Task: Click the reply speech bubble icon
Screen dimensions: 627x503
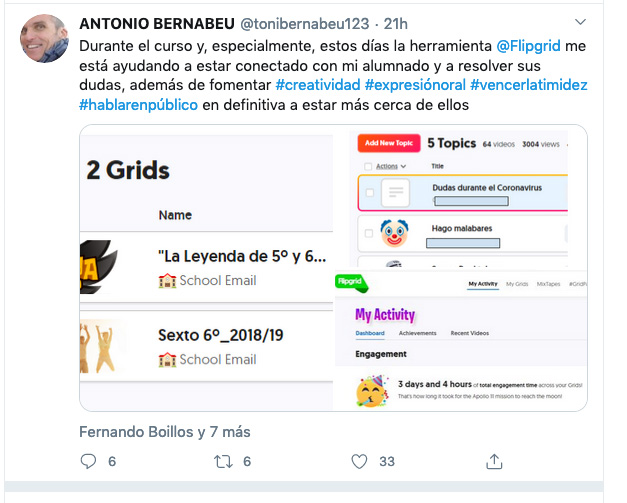Action: [88, 461]
